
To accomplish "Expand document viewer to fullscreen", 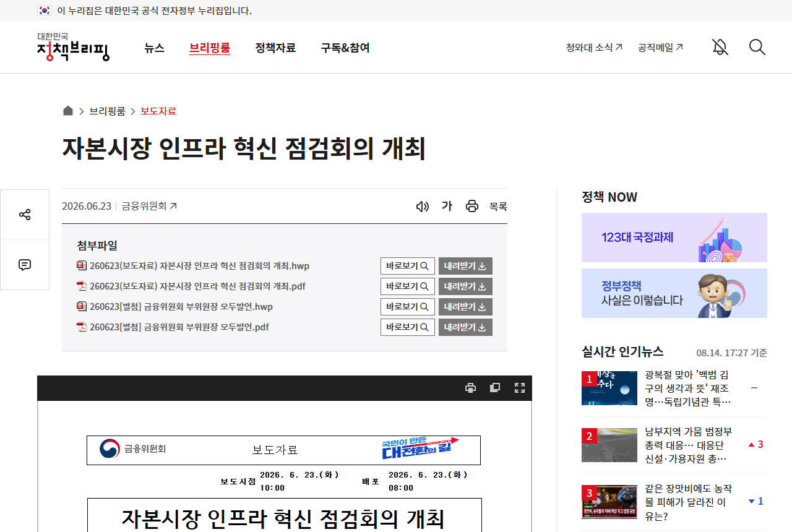I will click(x=520, y=388).
